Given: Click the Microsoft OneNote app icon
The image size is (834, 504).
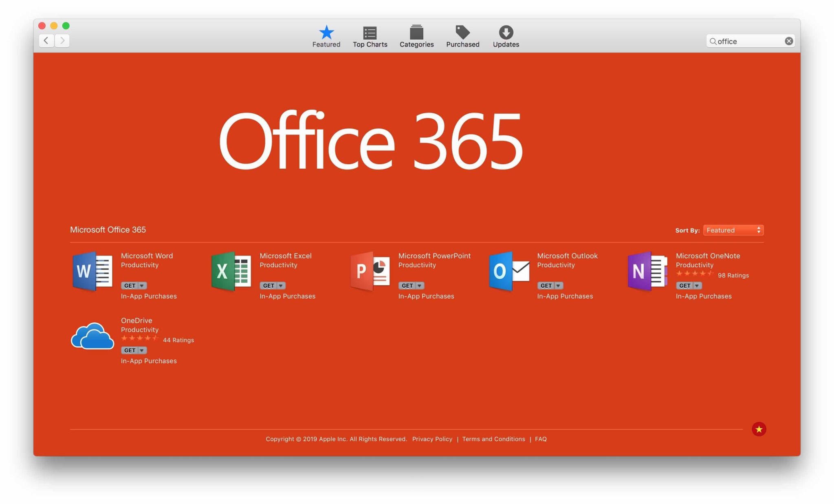Looking at the screenshot, I should click(x=647, y=271).
